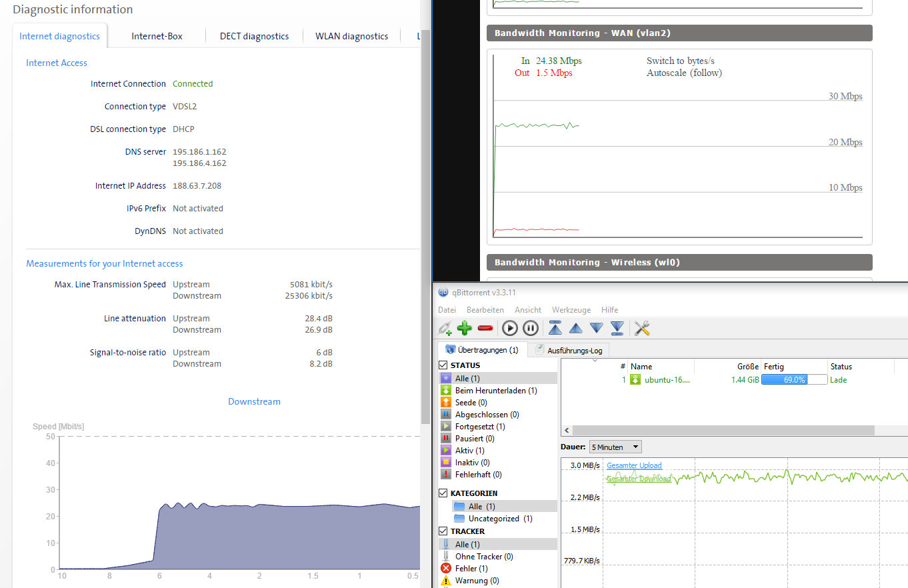Uncheck the STATUS section checkbox

[443, 365]
